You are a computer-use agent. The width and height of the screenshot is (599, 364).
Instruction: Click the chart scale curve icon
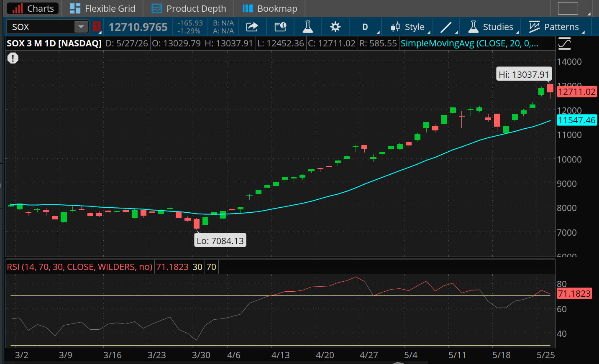point(564,43)
